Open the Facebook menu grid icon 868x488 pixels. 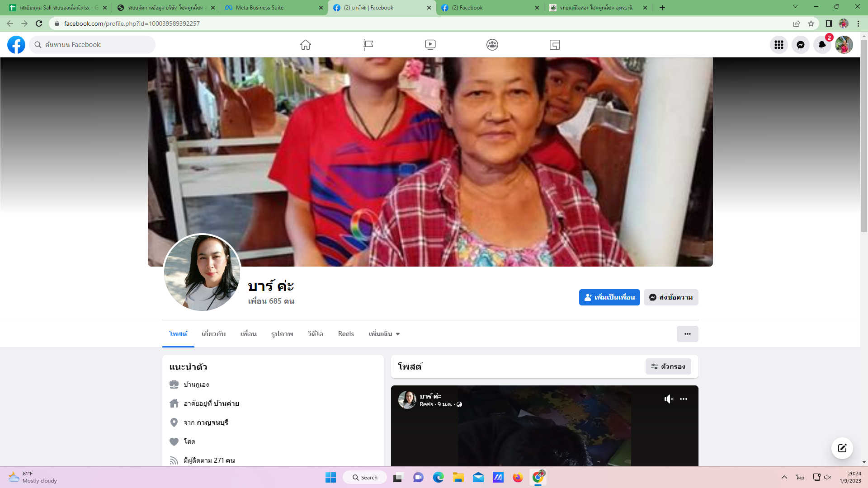[778, 45]
